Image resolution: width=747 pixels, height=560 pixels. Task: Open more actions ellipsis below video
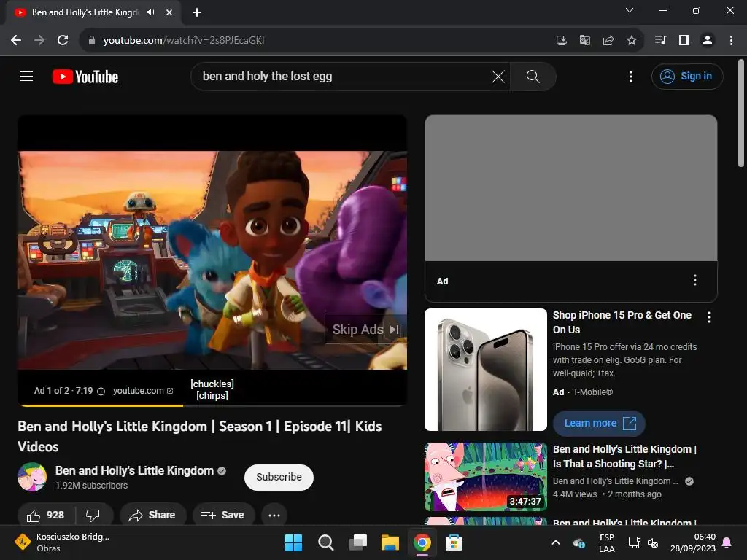274,516
